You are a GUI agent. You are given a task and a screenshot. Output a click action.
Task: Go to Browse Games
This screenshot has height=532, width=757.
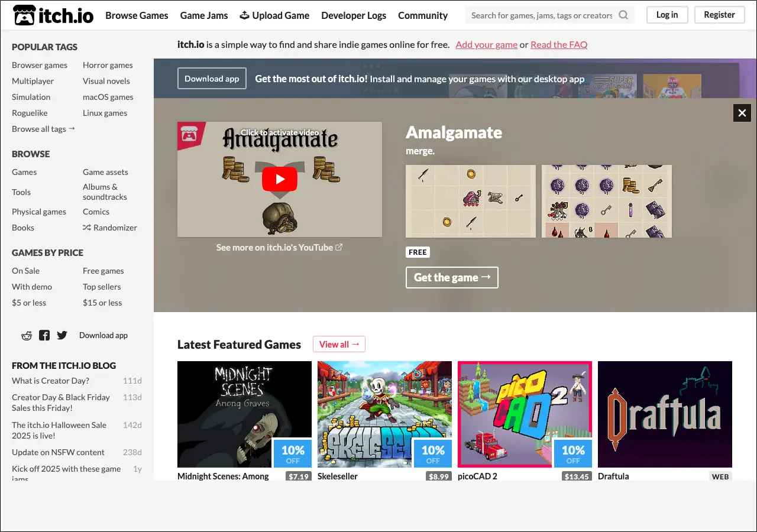[137, 15]
